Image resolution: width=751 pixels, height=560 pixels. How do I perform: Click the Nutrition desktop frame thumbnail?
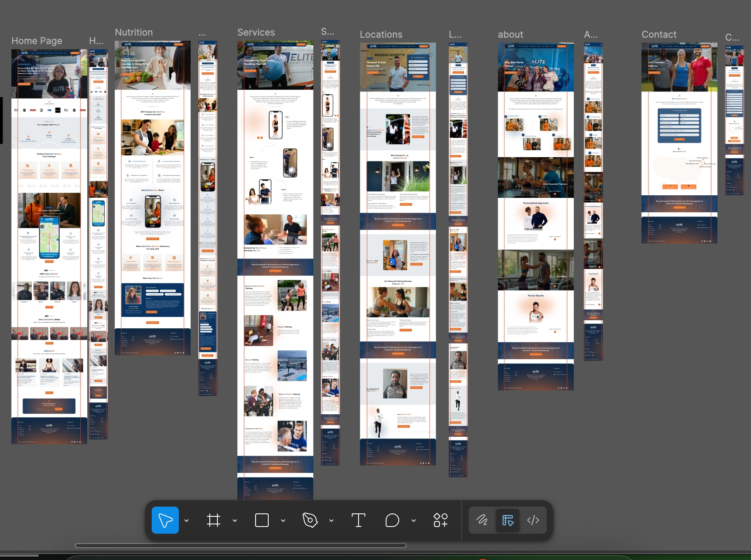point(153,198)
